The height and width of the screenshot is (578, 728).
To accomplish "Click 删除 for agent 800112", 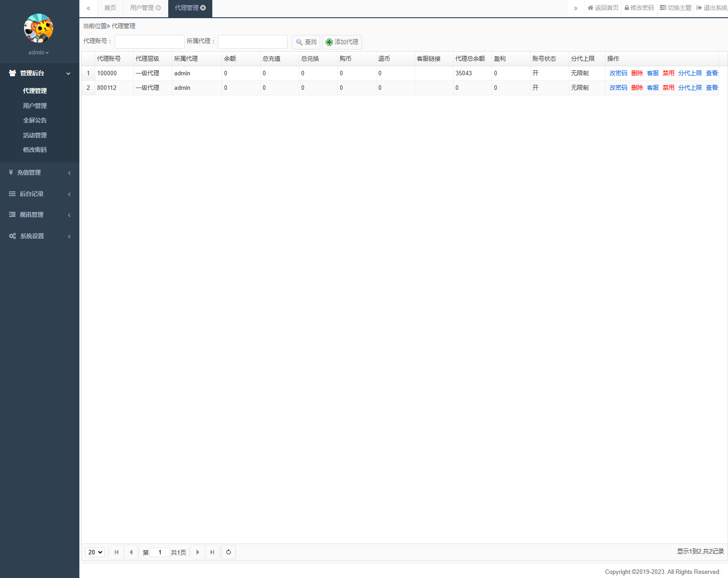I will point(637,88).
